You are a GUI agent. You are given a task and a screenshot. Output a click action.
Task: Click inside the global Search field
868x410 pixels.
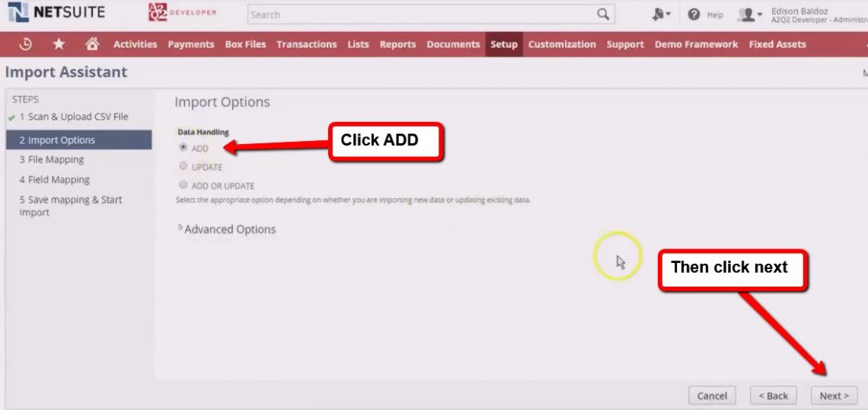[419, 14]
